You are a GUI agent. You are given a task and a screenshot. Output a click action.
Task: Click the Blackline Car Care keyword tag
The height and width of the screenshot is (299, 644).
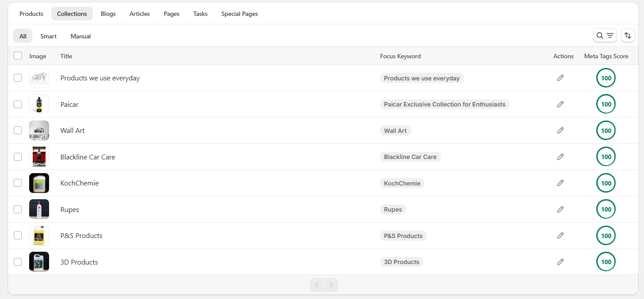(410, 157)
